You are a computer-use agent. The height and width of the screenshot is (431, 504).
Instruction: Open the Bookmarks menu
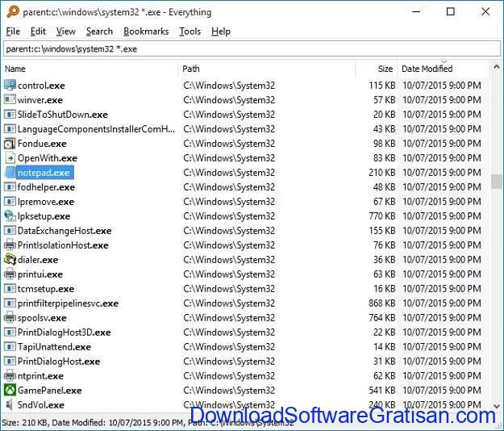[x=146, y=31]
